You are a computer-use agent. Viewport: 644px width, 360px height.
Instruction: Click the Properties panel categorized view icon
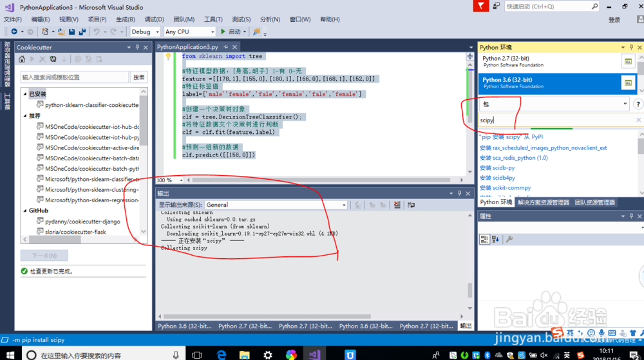pyautogui.click(x=484, y=240)
